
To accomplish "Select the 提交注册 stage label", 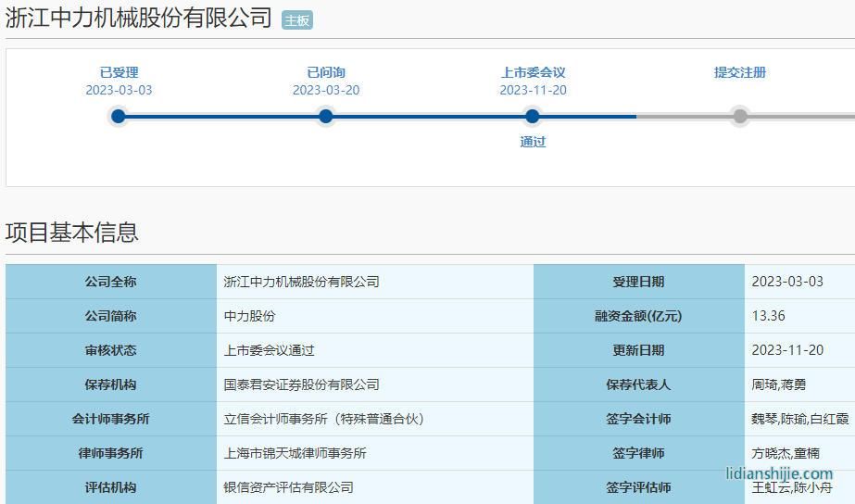I will (739, 72).
